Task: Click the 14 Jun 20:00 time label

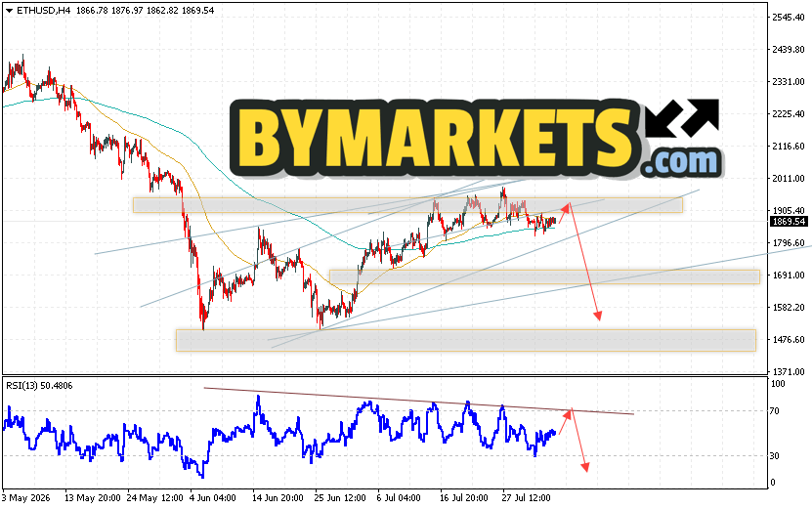Action: (x=278, y=498)
